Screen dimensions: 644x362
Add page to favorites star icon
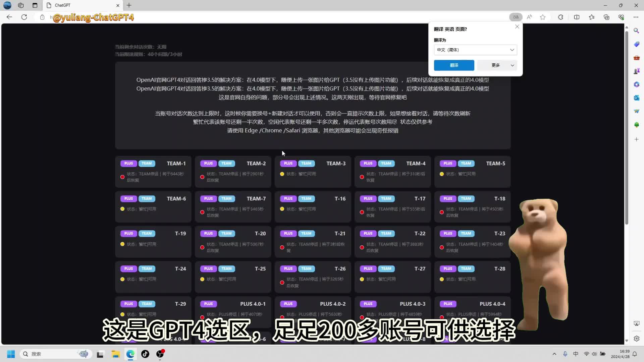[543, 17]
